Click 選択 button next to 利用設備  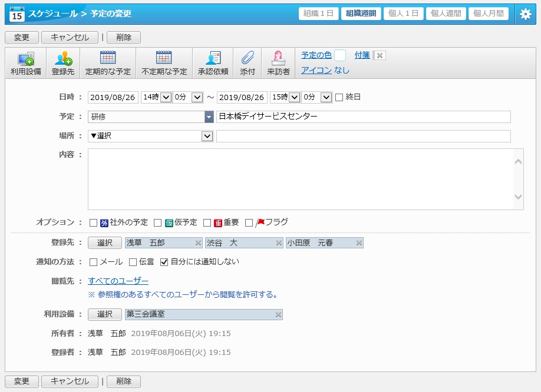(x=104, y=314)
